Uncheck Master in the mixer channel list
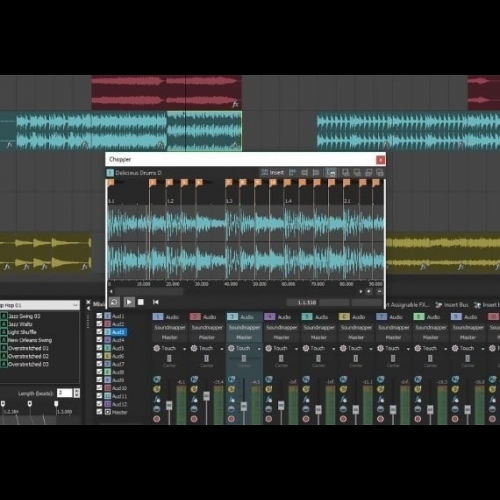 point(99,412)
